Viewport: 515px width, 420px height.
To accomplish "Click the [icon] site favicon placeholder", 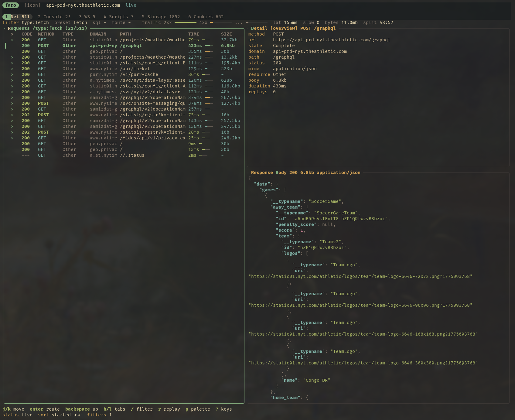I will tap(32, 5).
